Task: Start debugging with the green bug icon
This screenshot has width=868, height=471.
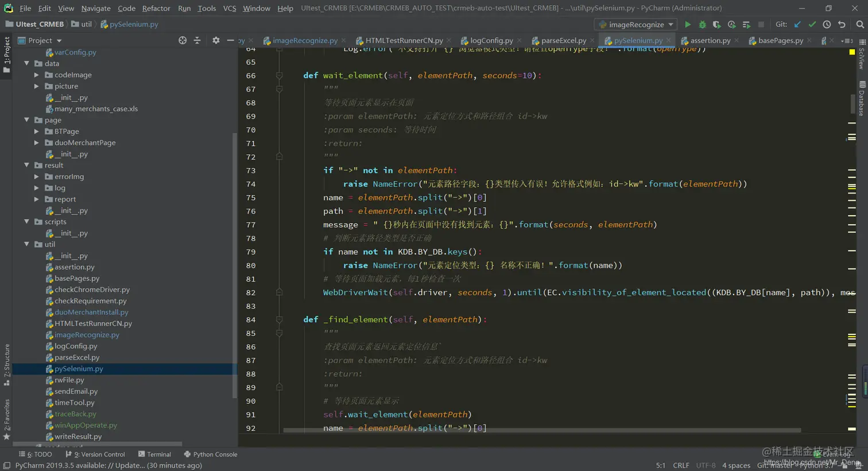Action: tap(702, 25)
